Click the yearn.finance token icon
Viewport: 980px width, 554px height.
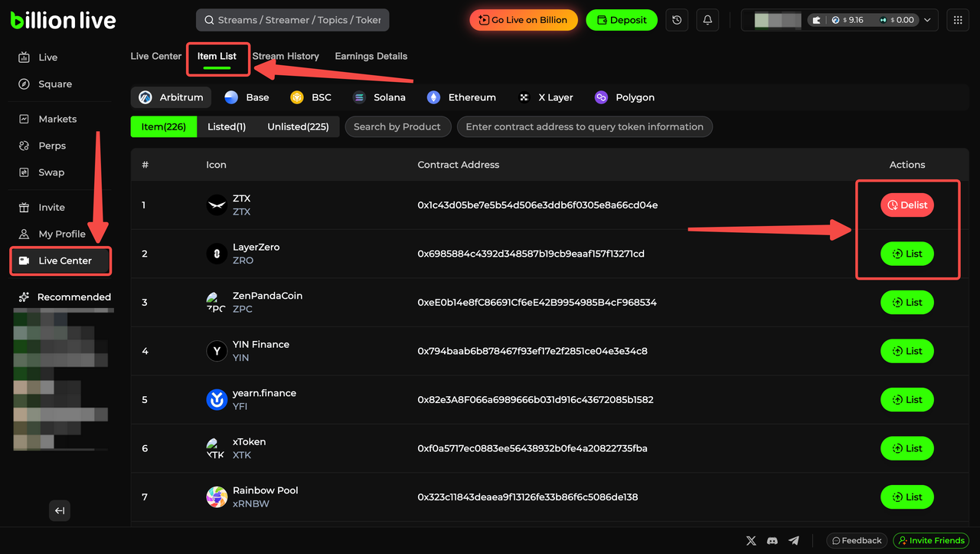click(x=217, y=400)
